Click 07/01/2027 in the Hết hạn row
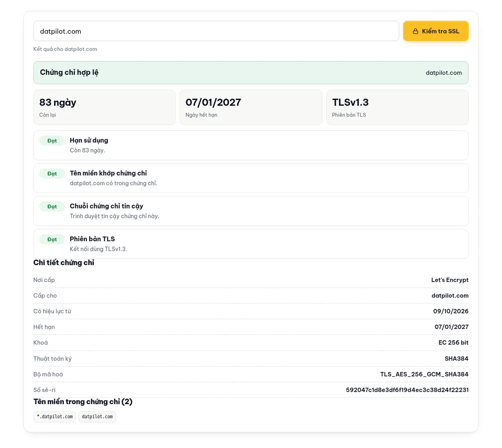Image resolution: width=502 pixels, height=448 pixels. pos(451,327)
